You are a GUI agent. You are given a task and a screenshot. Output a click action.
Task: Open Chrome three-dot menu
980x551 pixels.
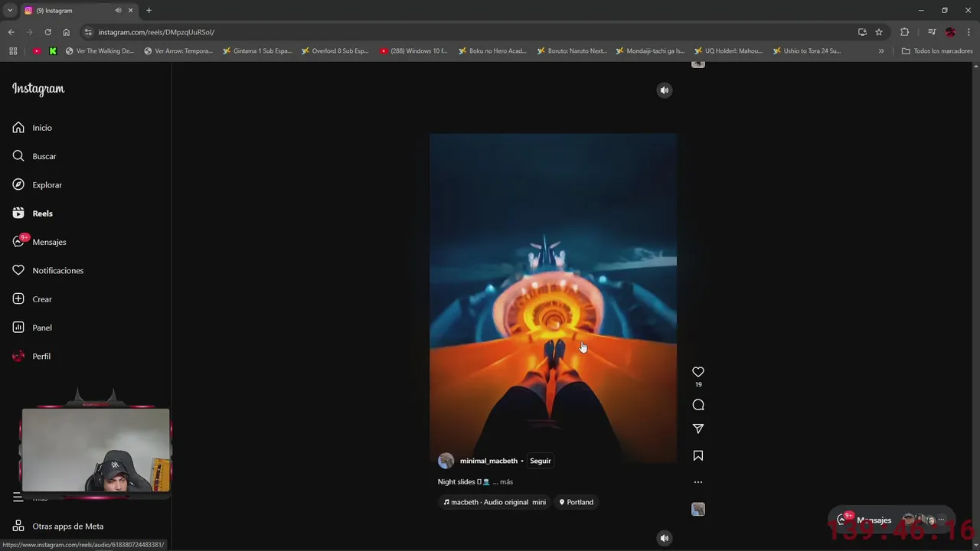click(969, 32)
